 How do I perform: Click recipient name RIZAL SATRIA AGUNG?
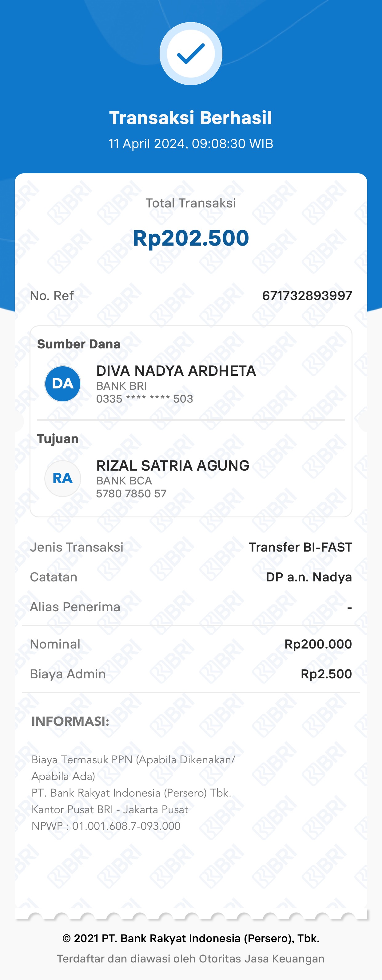173,466
